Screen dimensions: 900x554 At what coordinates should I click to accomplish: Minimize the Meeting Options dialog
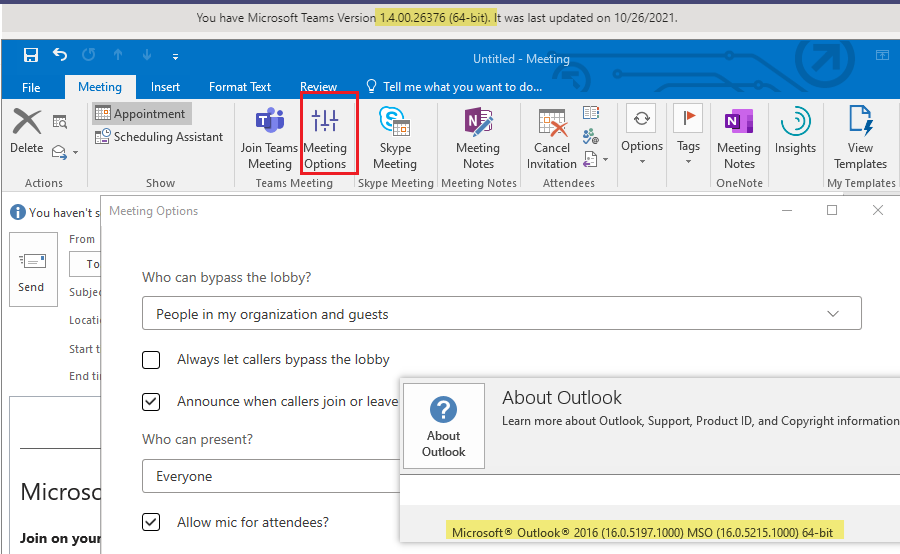(x=787, y=210)
